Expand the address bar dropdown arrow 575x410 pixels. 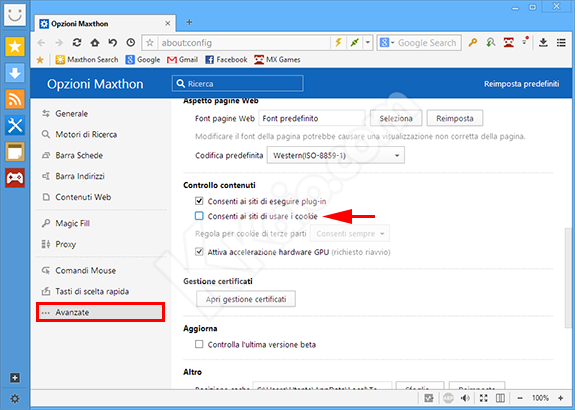pos(368,43)
